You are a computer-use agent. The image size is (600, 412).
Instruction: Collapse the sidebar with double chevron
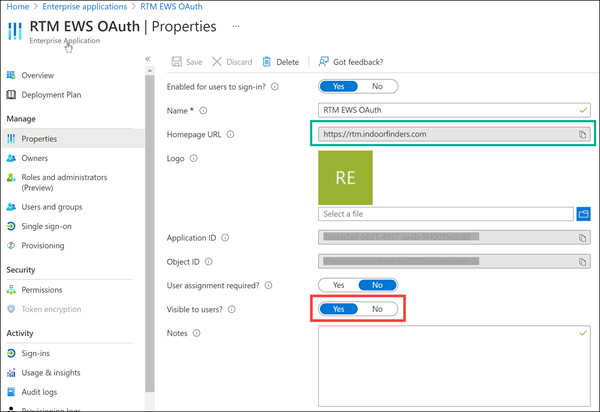148,59
